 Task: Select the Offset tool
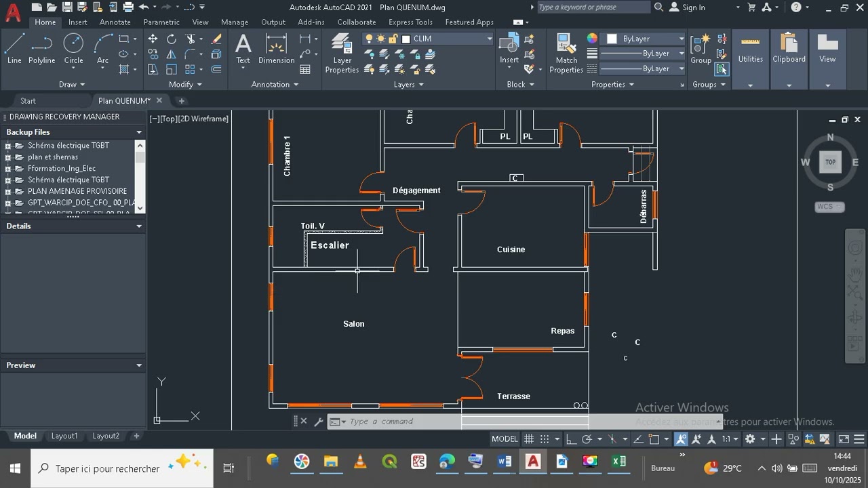[x=216, y=69]
